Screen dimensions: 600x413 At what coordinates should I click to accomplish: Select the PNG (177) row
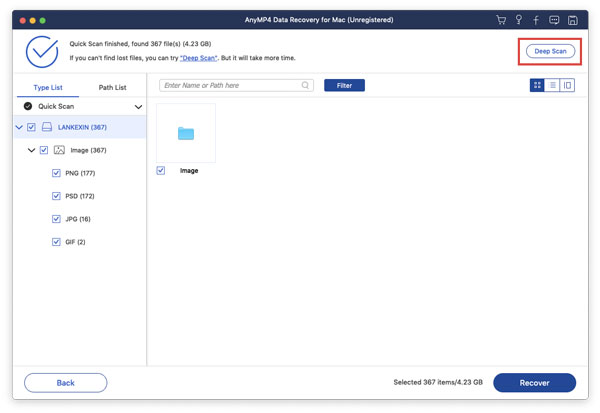(x=80, y=173)
